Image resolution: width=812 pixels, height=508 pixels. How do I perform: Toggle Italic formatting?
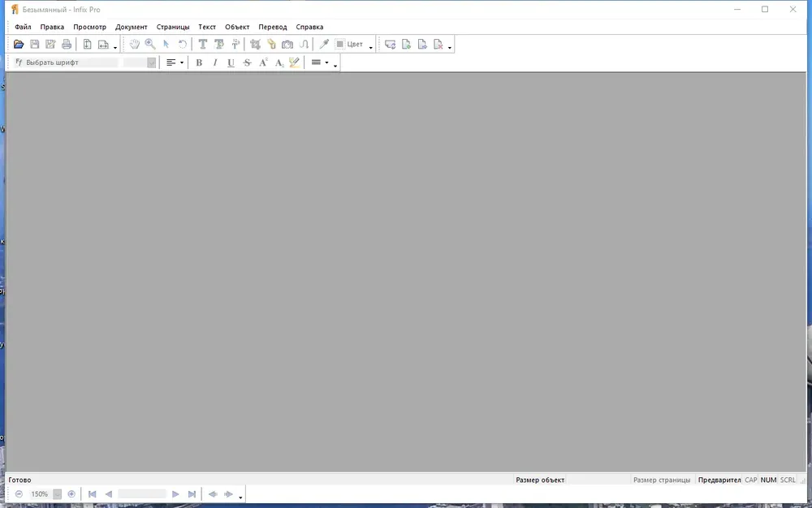coord(215,62)
